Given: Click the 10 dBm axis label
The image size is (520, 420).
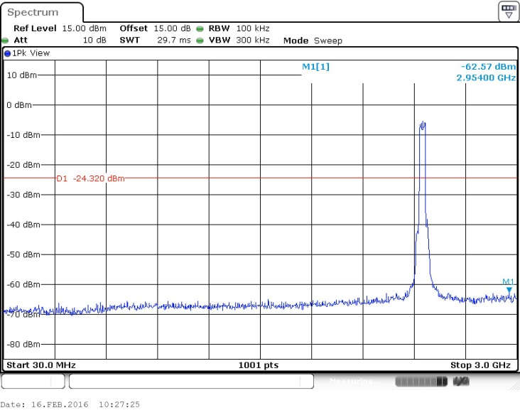Looking at the screenshot, I should (22, 75).
